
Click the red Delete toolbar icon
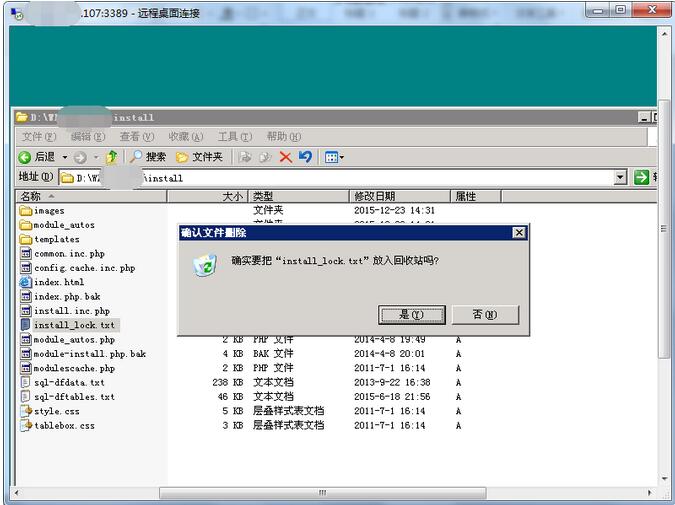tap(285, 157)
